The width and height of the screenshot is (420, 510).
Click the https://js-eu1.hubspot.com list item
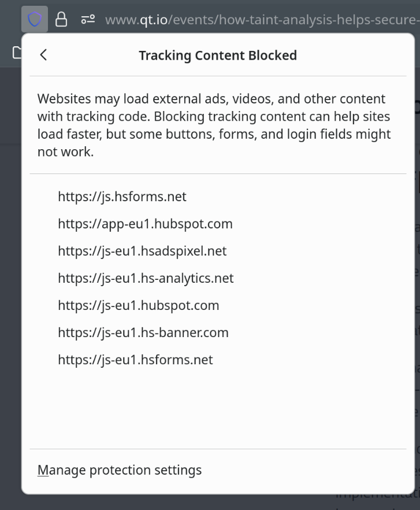138,305
